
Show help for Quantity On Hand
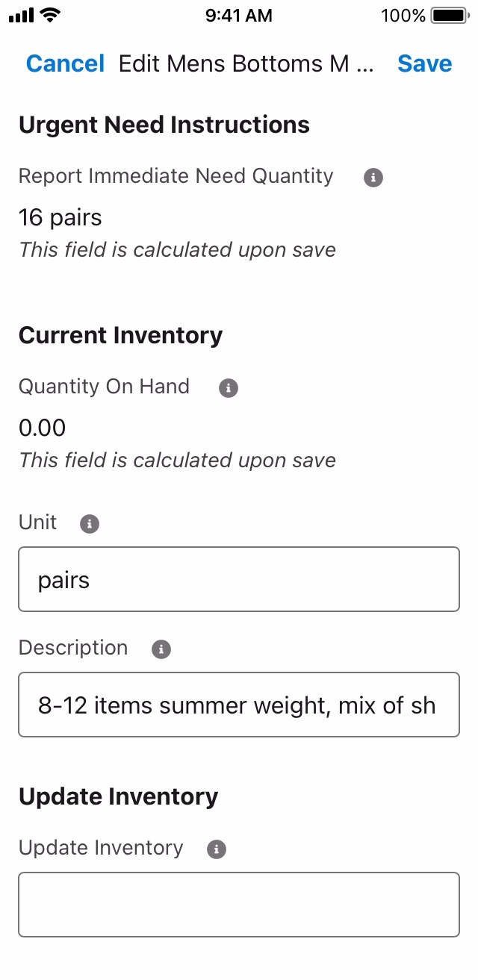229,388
